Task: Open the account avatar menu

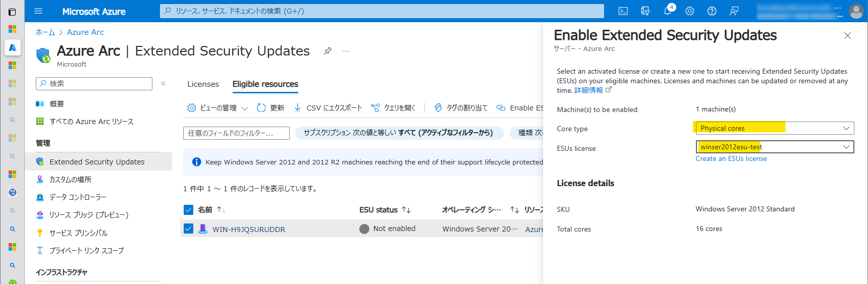Action: (856, 11)
